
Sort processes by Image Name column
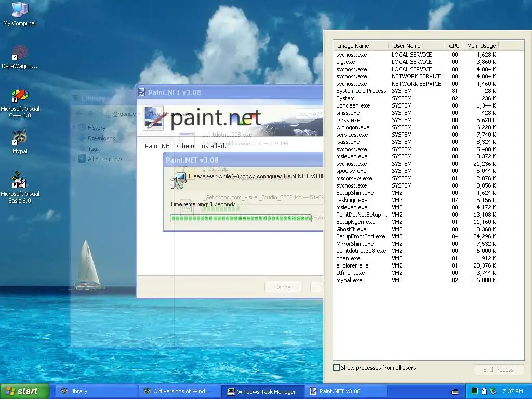point(361,46)
